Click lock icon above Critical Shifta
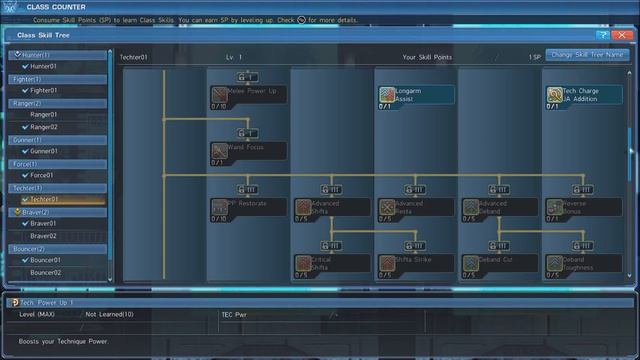 [331, 246]
